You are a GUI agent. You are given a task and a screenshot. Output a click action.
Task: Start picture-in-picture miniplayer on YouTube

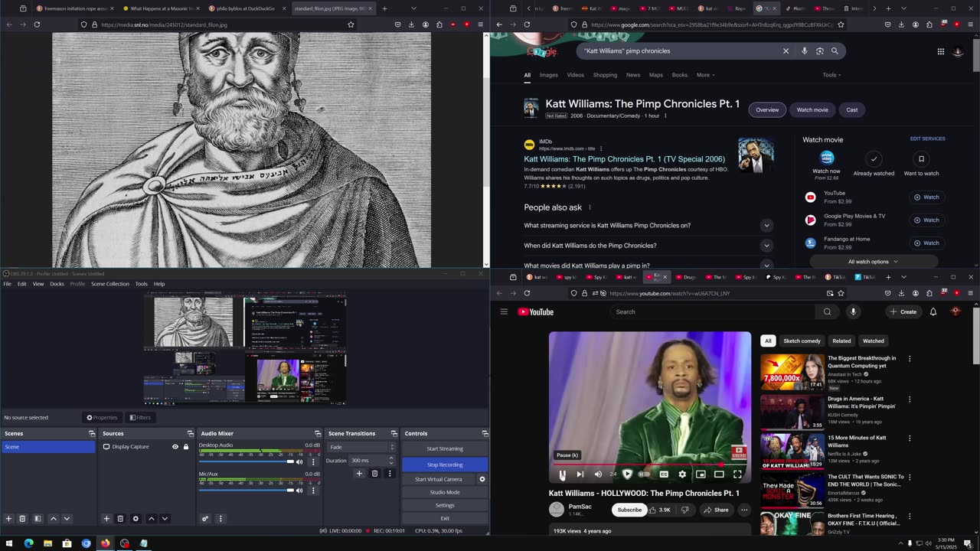701,474
